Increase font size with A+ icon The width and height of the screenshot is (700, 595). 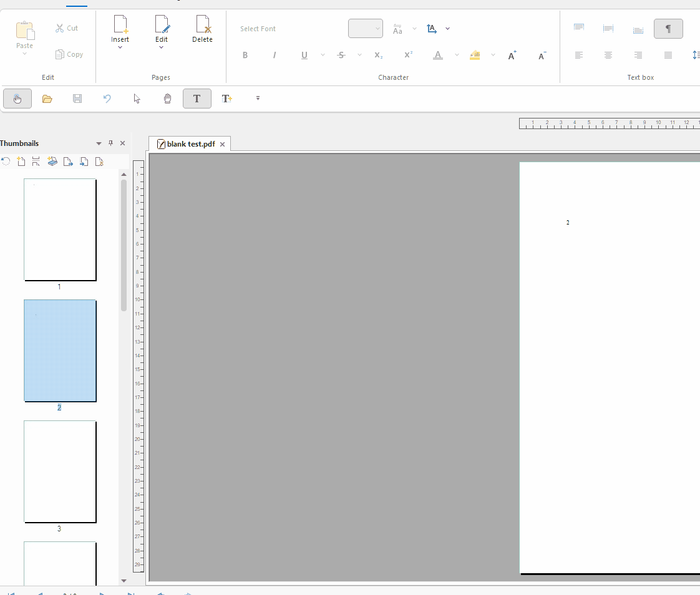point(512,56)
